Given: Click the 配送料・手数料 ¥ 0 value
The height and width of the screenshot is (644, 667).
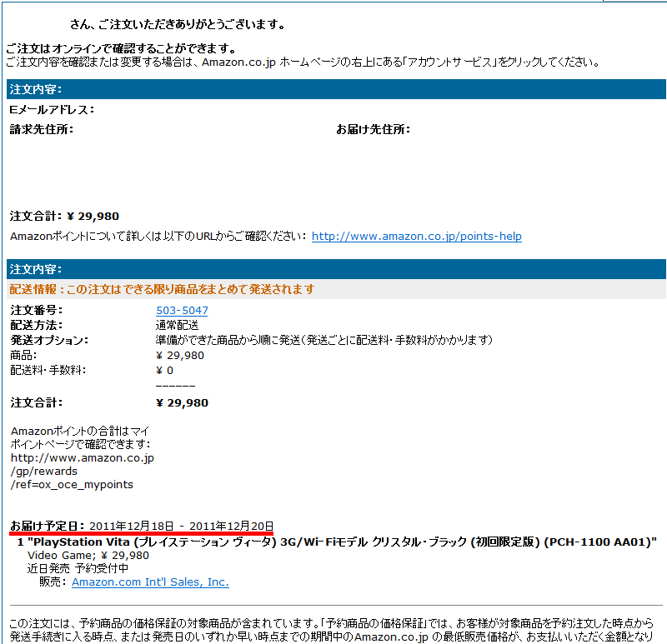Looking at the screenshot, I should 164,370.
